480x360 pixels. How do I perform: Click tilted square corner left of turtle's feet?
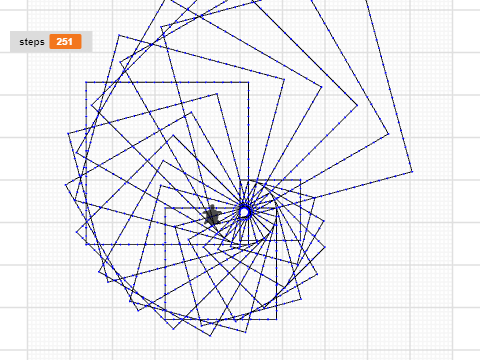click(x=175, y=227)
